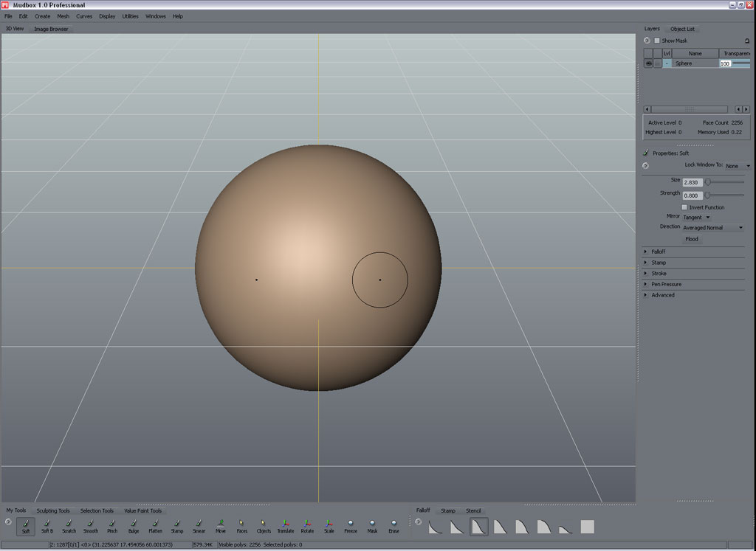
Task: Switch to the Image Browser tab
Action: 51,29
